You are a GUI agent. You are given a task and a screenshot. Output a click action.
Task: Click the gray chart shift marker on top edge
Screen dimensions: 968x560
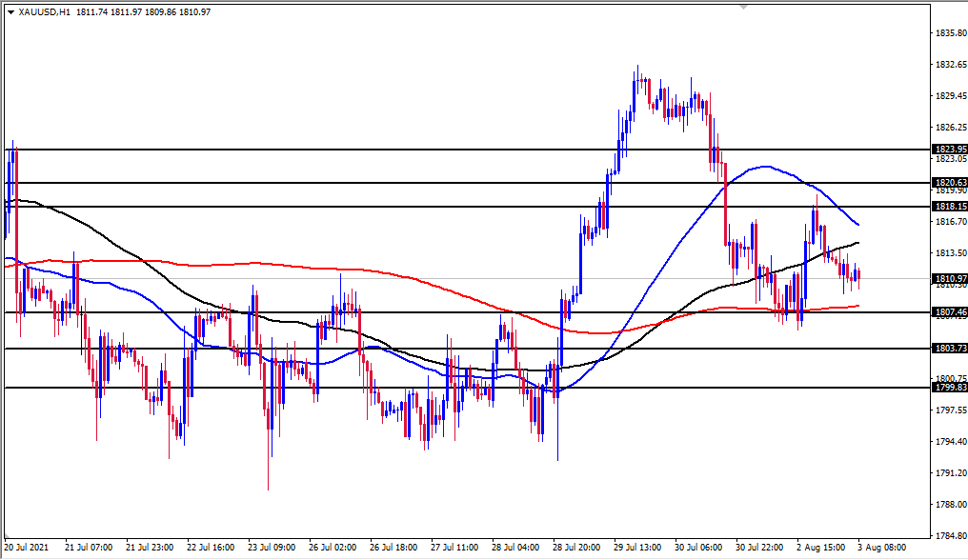coord(743,7)
